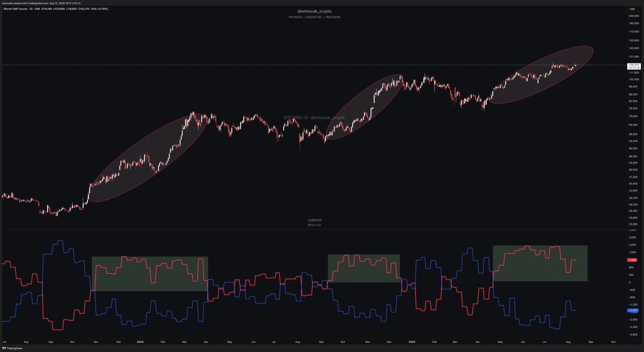Open the USD currency selector on price axis

click(632, 9)
